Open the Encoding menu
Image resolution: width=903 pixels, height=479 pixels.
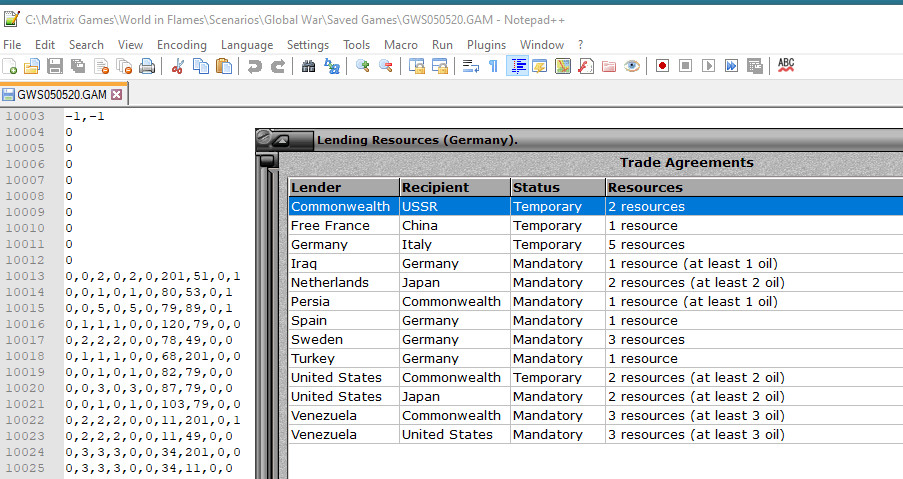tap(182, 45)
